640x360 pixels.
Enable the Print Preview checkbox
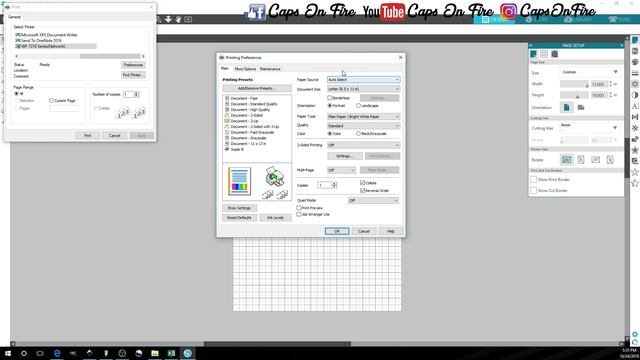click(x=299, y=208)
